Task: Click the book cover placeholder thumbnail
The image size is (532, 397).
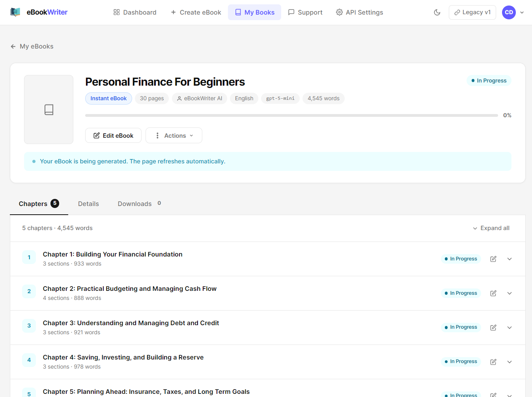Action: point(49,109)
